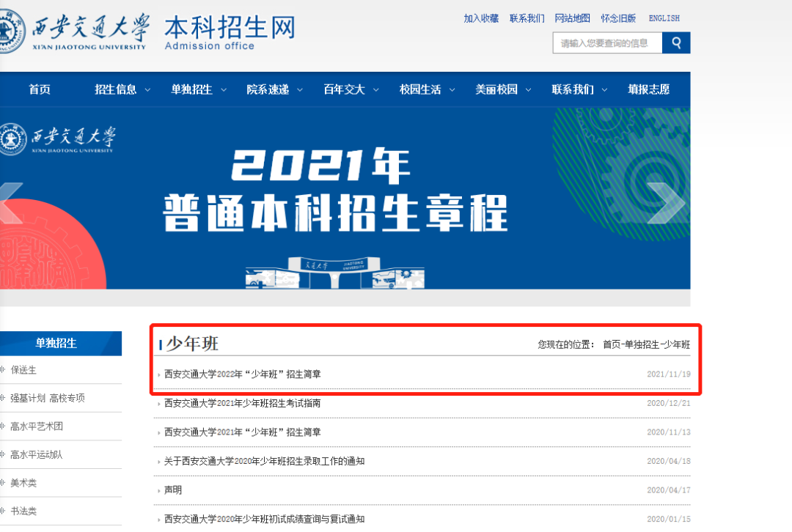792x532 pixels.
Task: Click date 2020/12/21
Action: [669, 403]
